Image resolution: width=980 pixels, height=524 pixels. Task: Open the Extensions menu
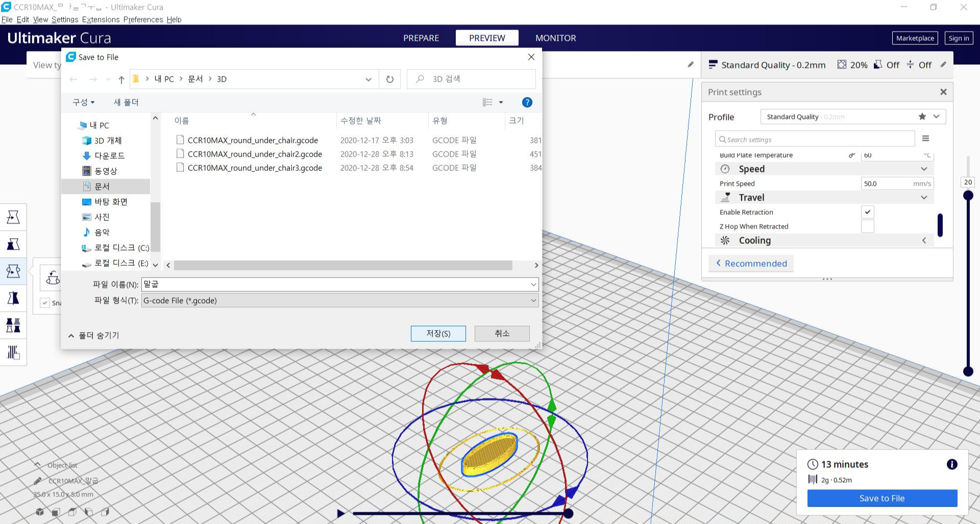[x=101, y=19]
